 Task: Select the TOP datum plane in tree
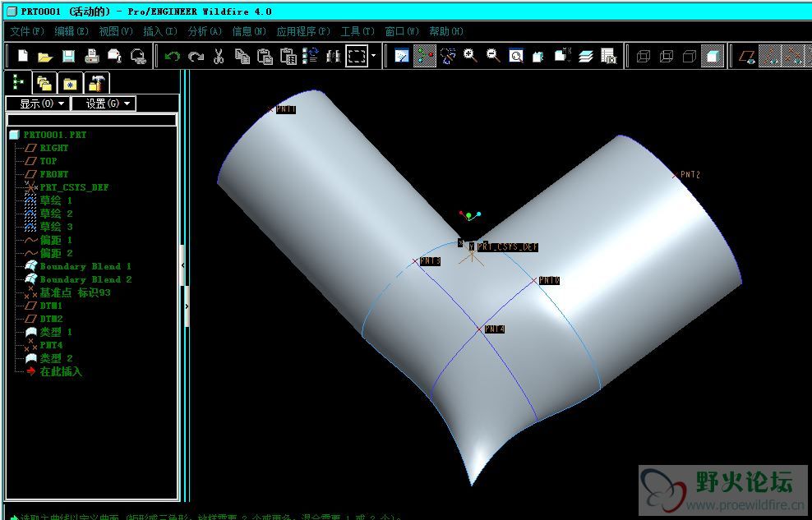48,161
